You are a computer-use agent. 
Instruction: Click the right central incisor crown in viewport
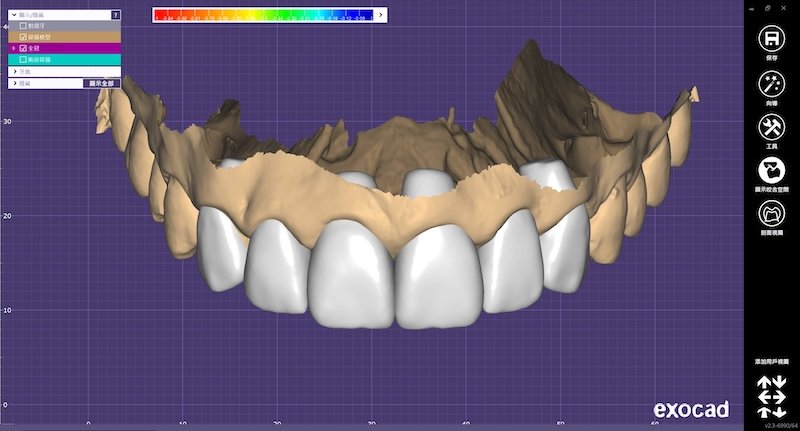pos(439,278)
